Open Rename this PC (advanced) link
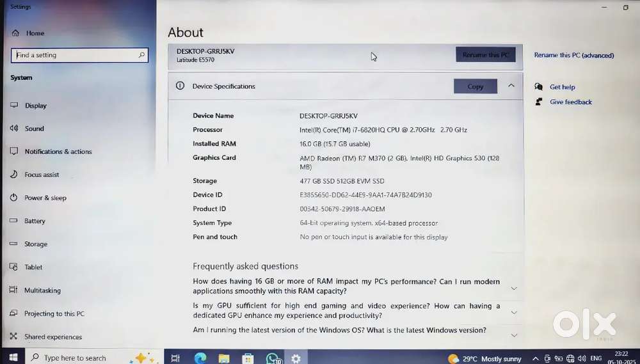This screenshot has width=640, height=364. tap(573, 56)
